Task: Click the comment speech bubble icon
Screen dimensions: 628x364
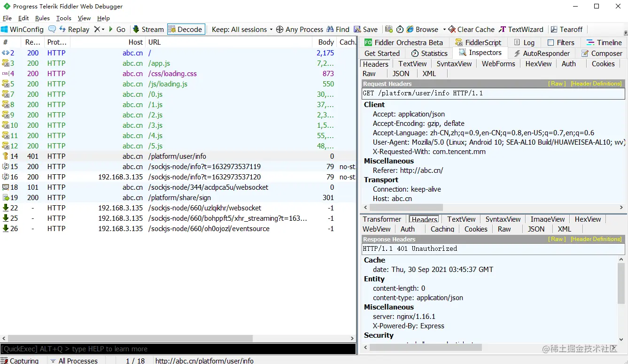Action: point(52,29)
